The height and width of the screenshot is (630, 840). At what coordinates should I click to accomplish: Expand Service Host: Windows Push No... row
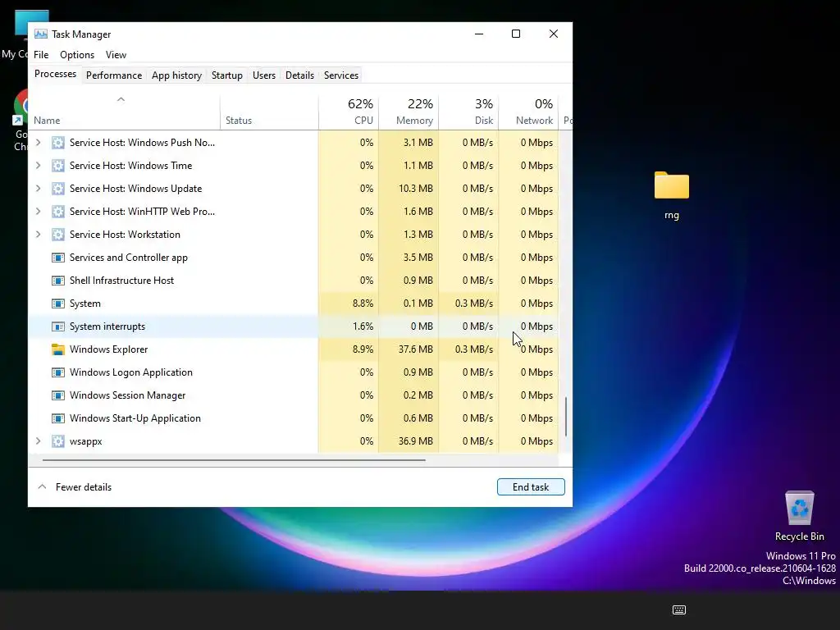pyautogui.click(x=38, y=143)
